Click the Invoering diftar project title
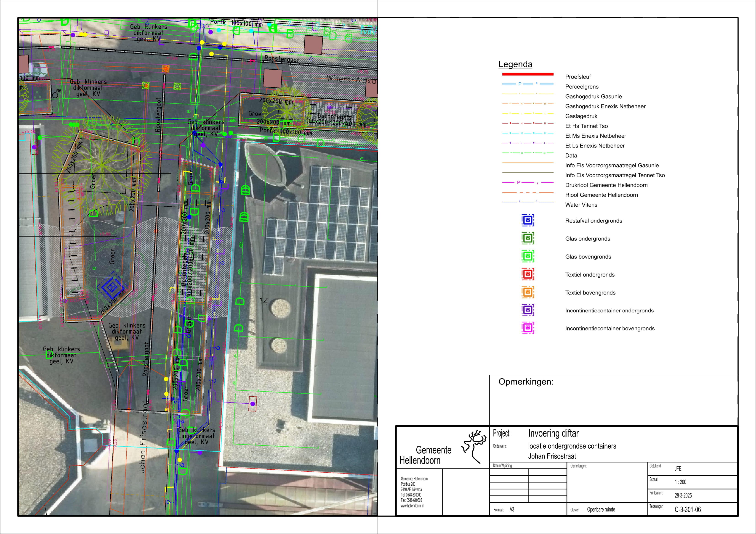 pos(553,433)
